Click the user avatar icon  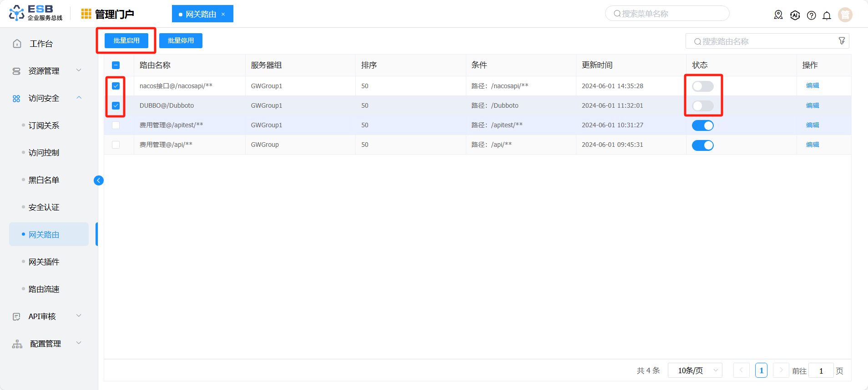[845, 15]
